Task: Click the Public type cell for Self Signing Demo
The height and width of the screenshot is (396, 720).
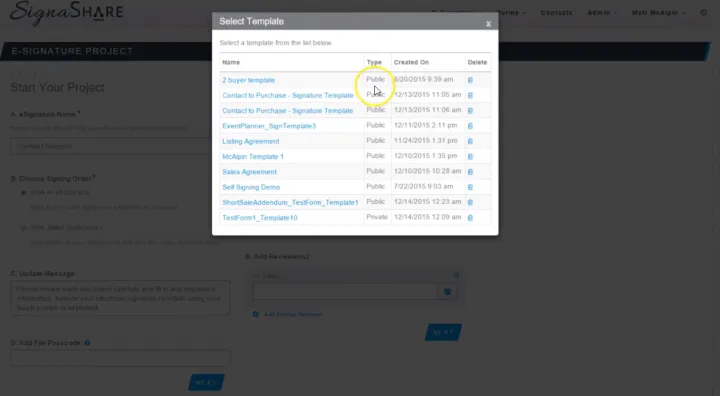Action: pos(376,186)
